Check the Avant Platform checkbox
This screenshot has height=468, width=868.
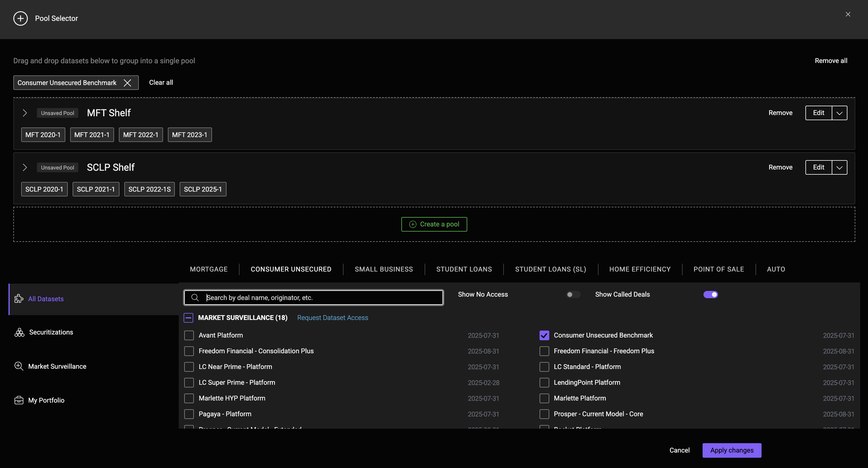189,335
